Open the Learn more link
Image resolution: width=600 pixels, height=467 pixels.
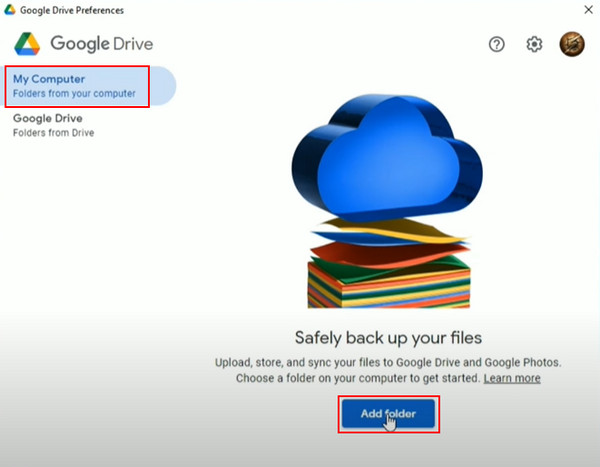[512, 378]
